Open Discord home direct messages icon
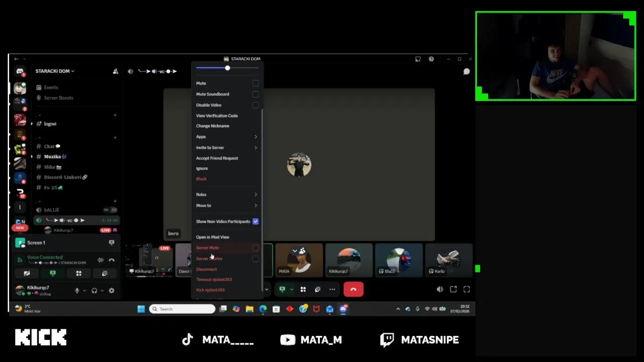The height and width of the screenshot is (362, 644). click(x=20, y=71)
